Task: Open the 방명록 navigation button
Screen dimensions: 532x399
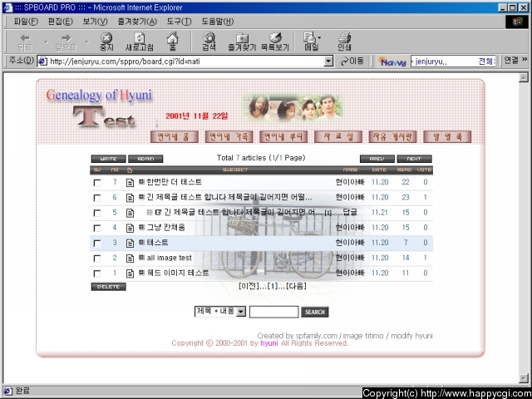Action: pos(447,136)
